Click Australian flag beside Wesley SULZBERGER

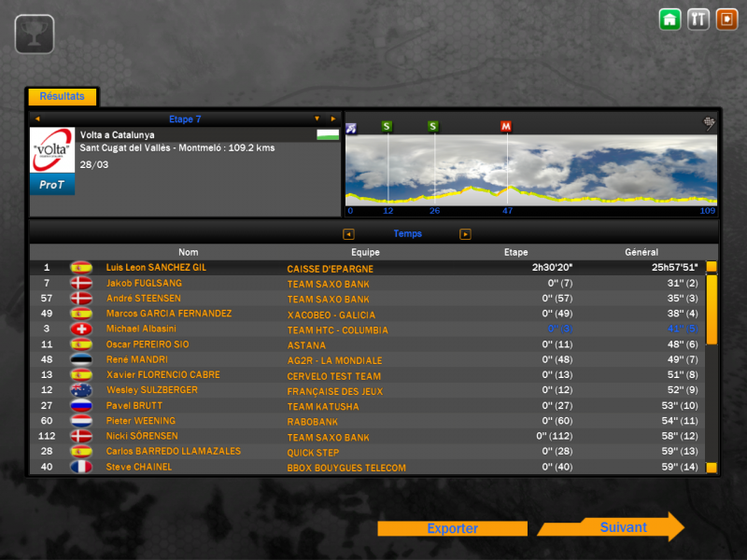coord(81,390)
